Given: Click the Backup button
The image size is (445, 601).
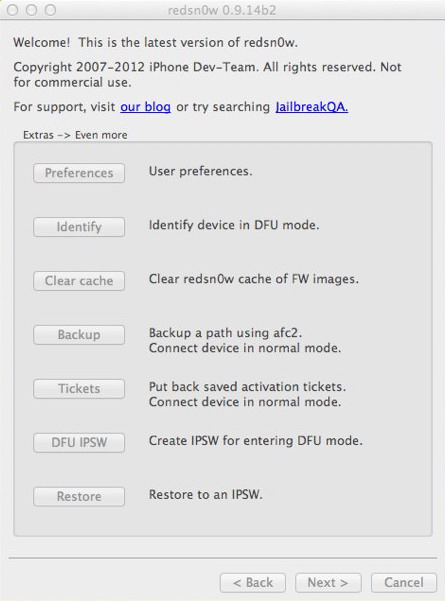Looking at the screenshot, I should 79,335.
